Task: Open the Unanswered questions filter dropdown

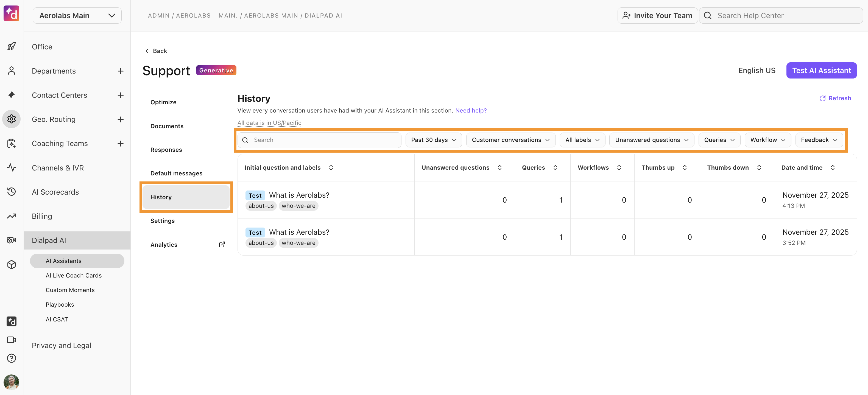Action: pos(652,140)
